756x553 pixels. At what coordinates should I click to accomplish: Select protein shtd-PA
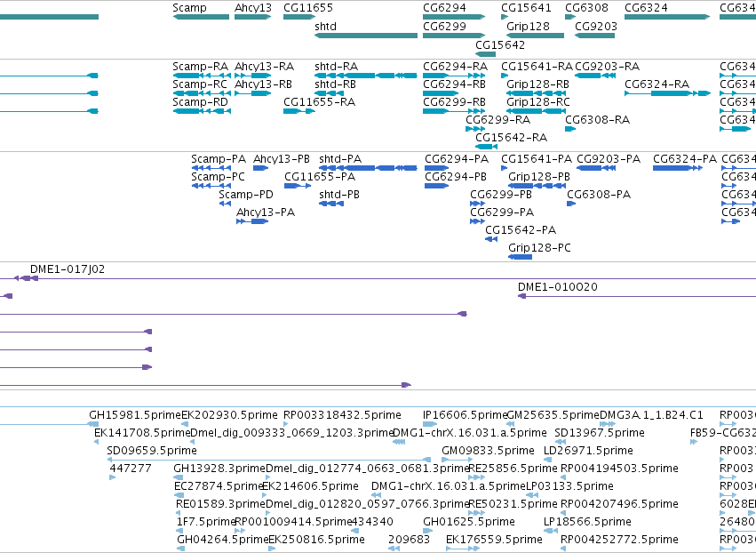[340, 159]
